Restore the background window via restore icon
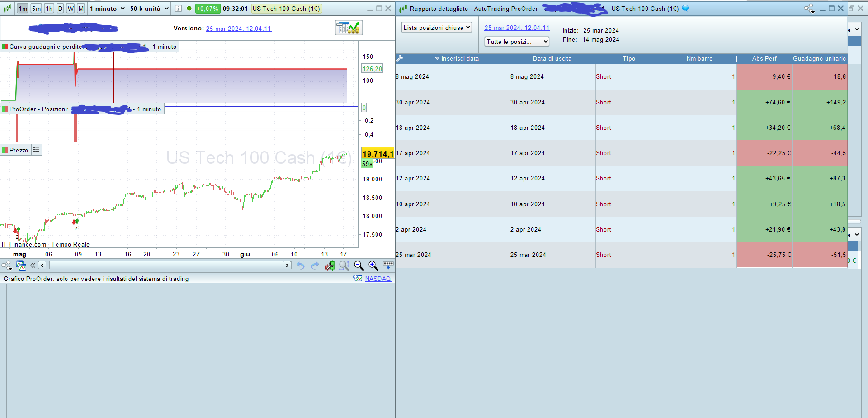Viewport: 868px width, 418px height. click(851, 8)
